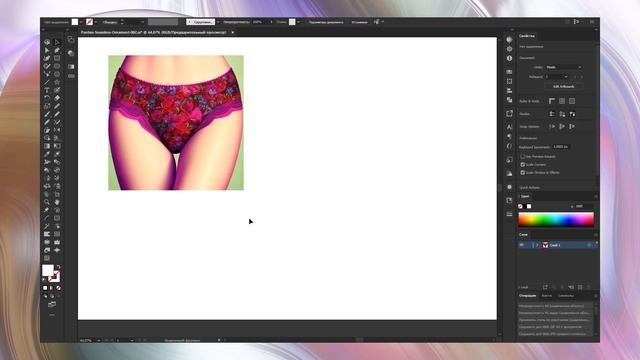Click the first Ruler & Grids icon
Viewport: 640px width, 360px height.
point(552,101)
